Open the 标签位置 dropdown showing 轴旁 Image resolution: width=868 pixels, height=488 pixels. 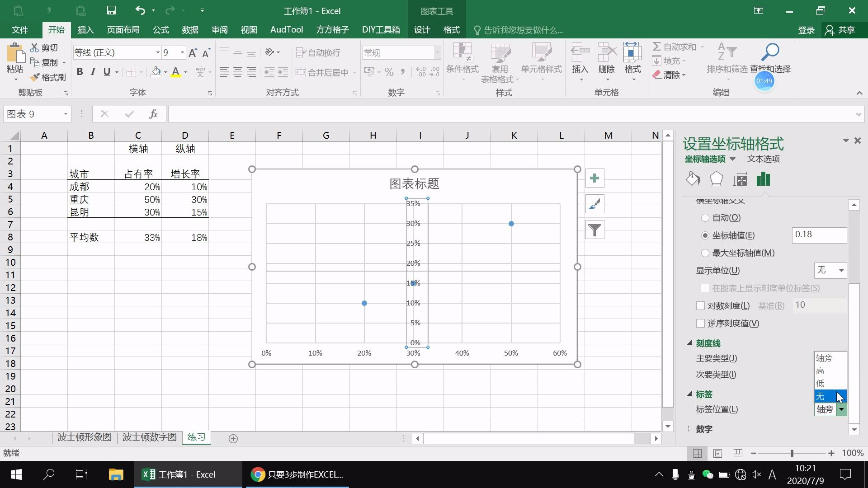(841, 409)
